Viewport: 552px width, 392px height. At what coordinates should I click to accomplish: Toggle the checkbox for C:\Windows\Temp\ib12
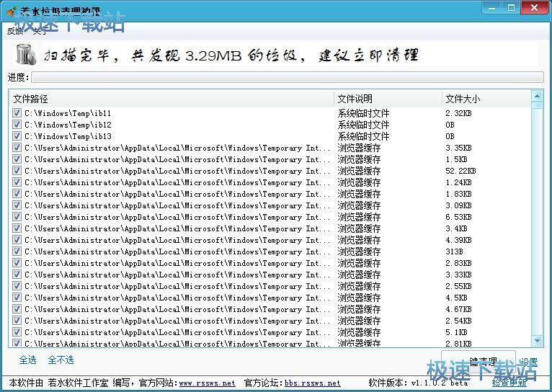coord(17,125)
